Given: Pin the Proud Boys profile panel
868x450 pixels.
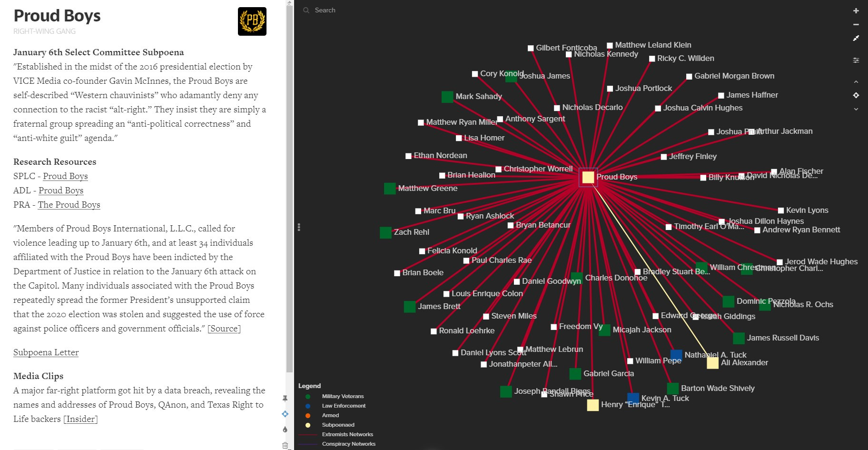Looking at the screenshot, I should [285, 398].
